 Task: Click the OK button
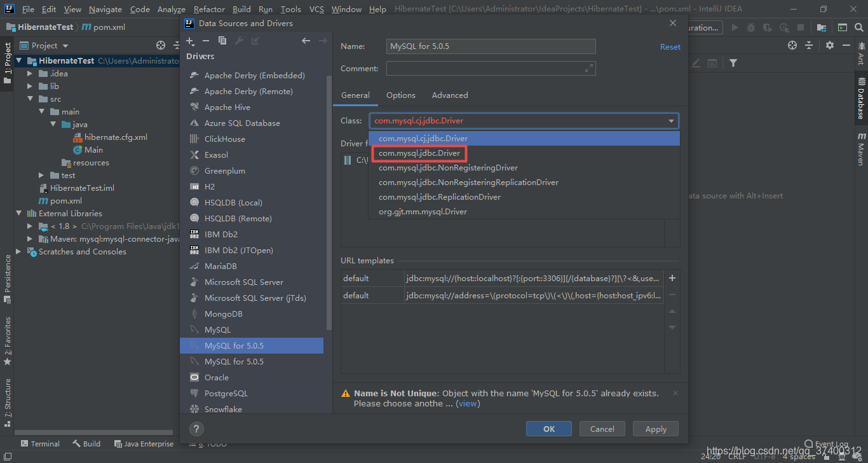(549, 429)
